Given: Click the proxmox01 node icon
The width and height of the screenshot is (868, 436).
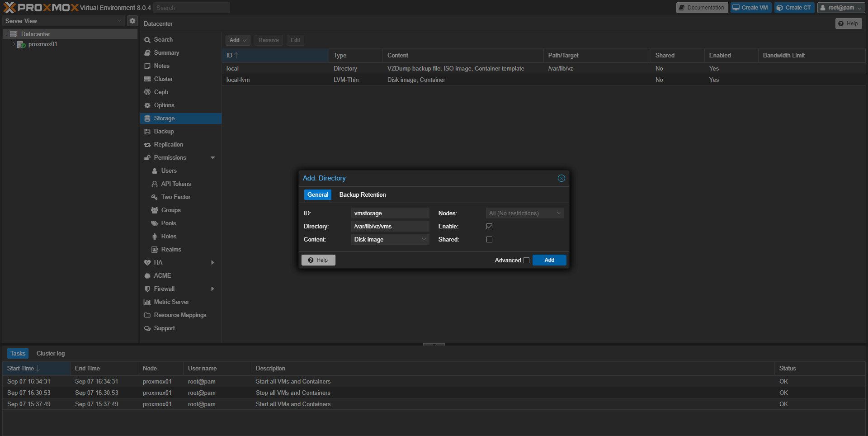Looking at the screenshot, I should click(21, 44).
